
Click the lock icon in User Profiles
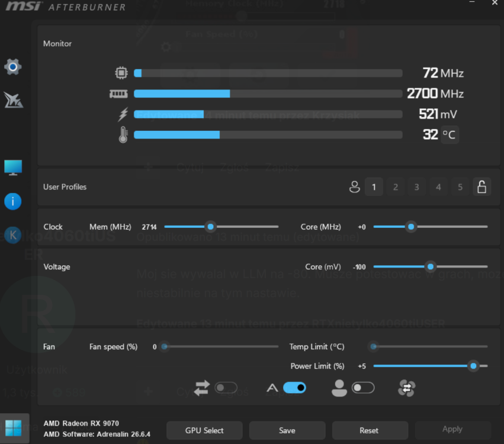point(481,186)
